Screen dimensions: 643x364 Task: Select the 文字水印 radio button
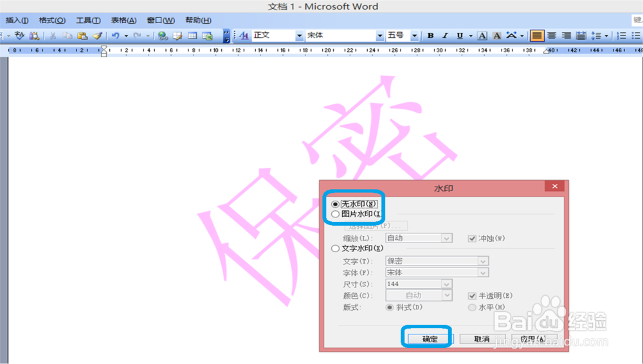[335, 248]
